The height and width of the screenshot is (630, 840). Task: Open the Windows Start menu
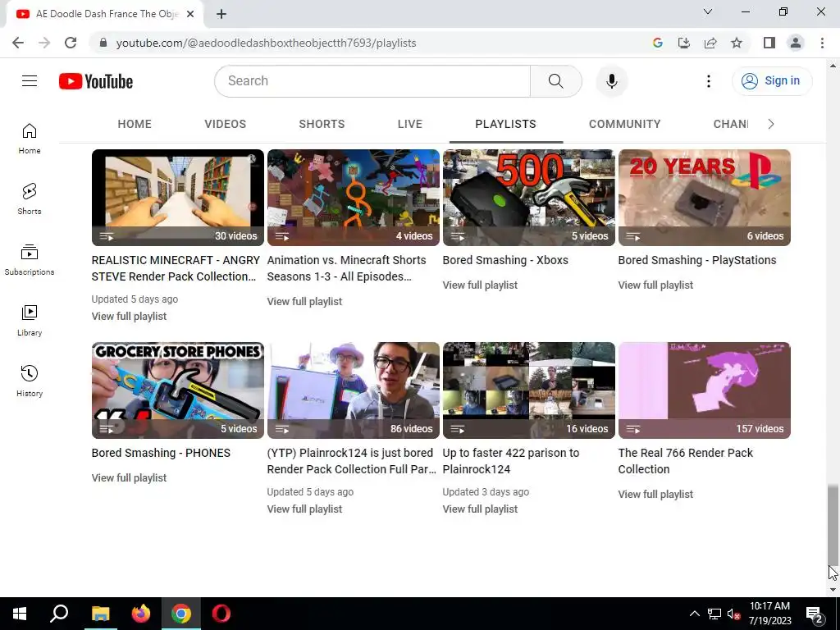20,614
